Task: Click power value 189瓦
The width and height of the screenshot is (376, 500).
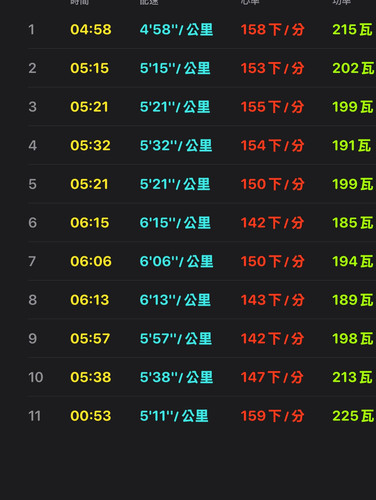Action: (353, 300)
